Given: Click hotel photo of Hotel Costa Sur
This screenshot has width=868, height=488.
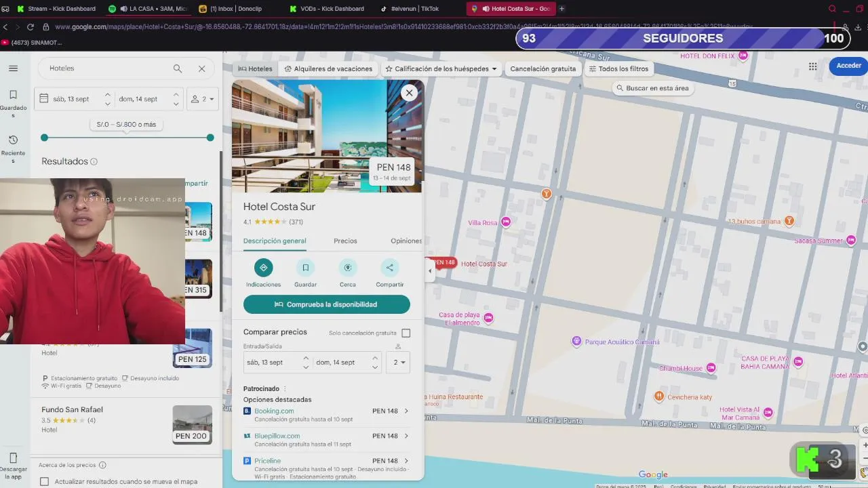Looking at the screenshot, I should 327,136.
